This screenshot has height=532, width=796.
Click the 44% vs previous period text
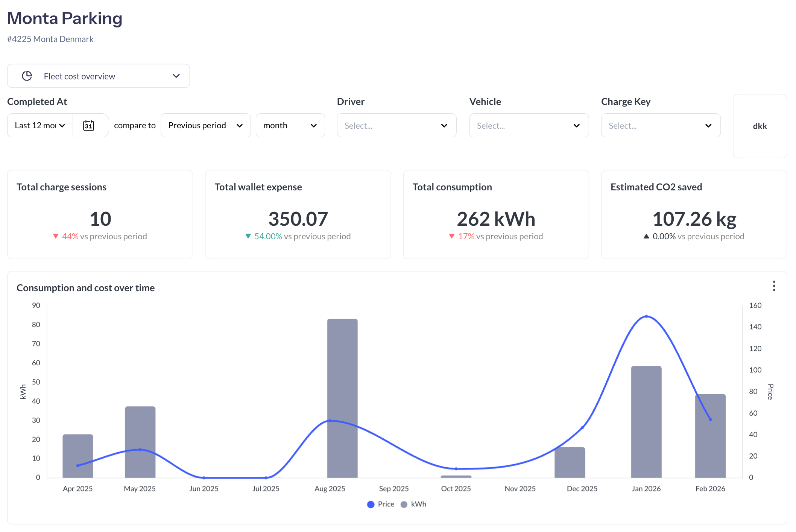click(100, 236)
